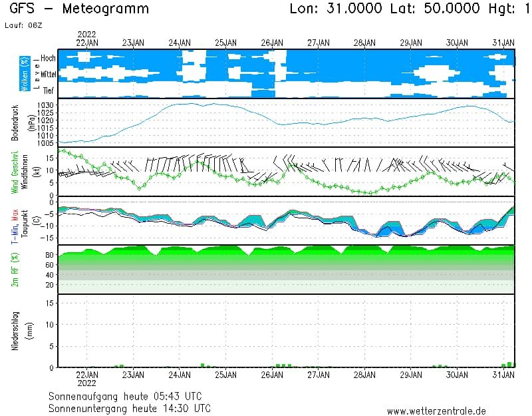Viewport: 532px width, 416px height.
Task: Select the Tief cloud level label
Action: [x=49, y=91]
